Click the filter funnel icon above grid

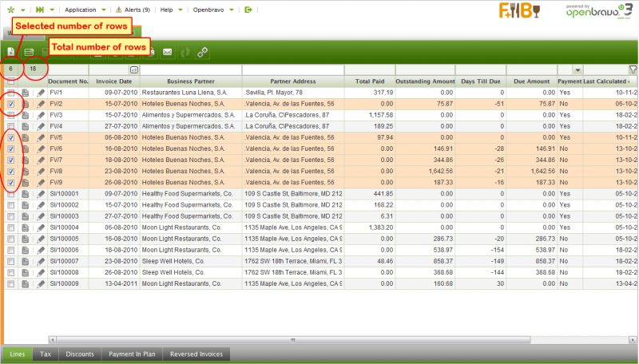632,69
